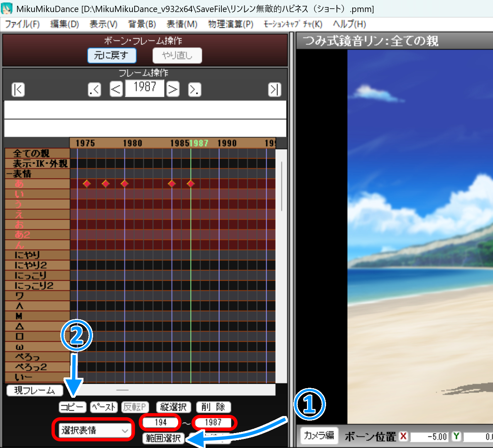Step forward one frame button
The image size is (493, 448).
coord(173,89)
